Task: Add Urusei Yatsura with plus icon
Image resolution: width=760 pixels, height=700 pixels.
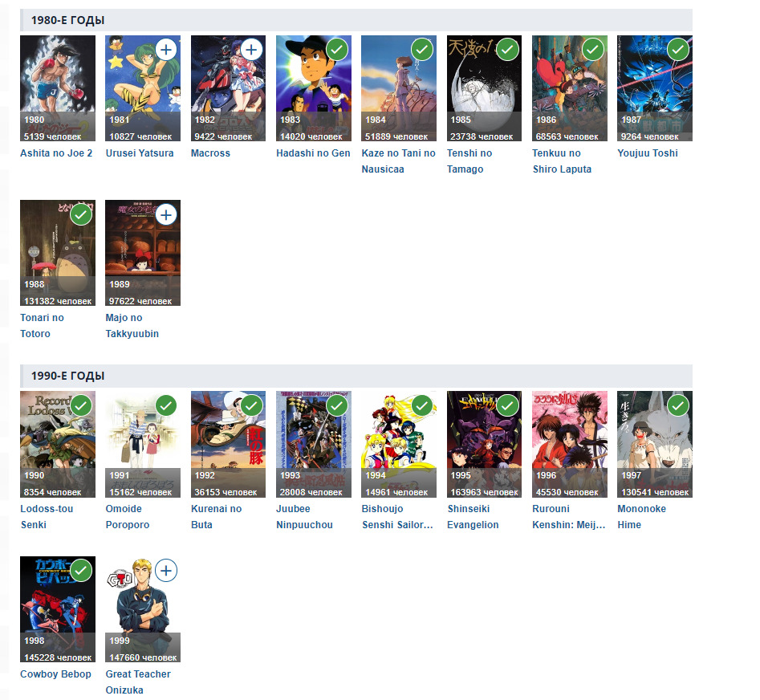Action: [x=166, y=50]
